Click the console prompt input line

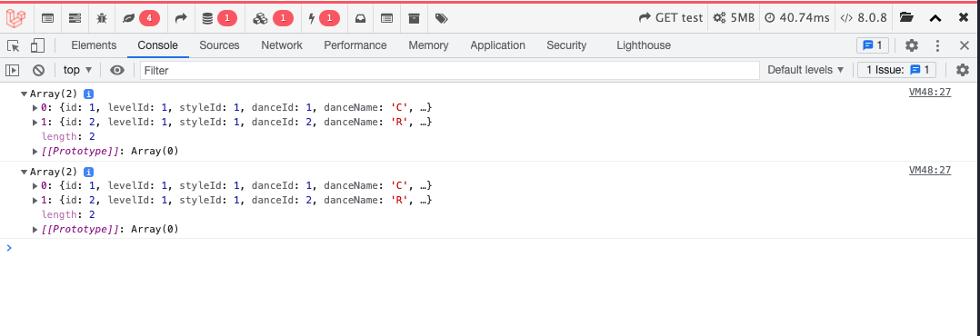pos(494,248)
